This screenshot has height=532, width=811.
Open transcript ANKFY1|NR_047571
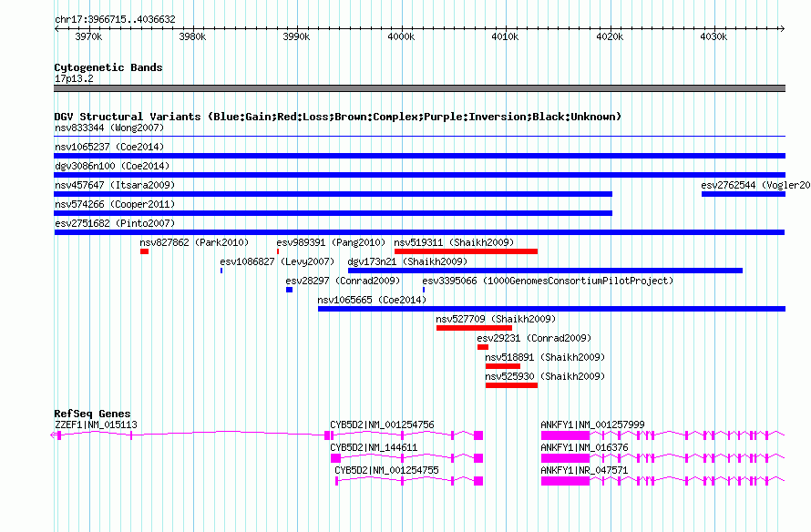584,470
